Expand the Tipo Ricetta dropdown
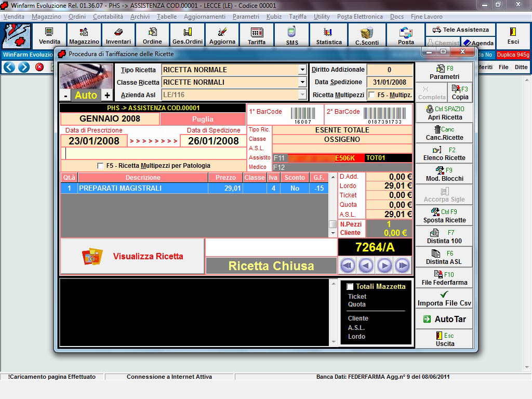The height and width of the screenshot is (399, 532). (302, 70)
